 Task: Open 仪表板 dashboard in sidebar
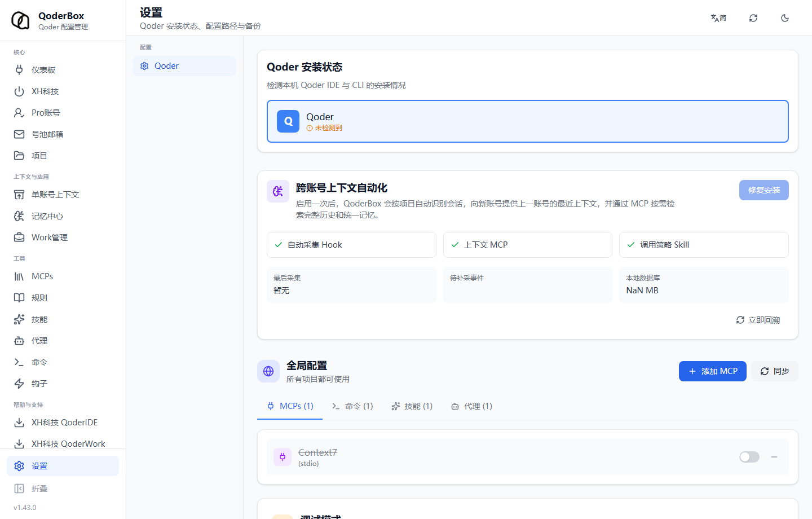click(x=63, y=70)
